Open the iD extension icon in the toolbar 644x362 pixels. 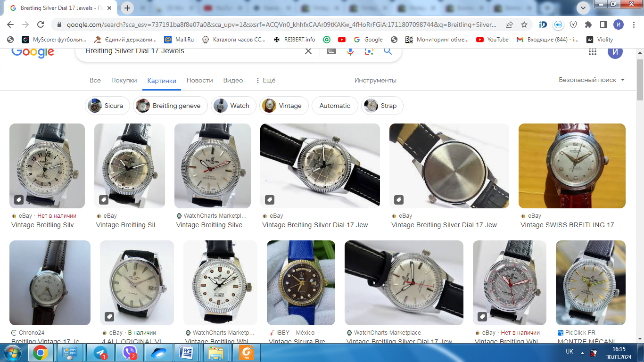[x=543, y=25]
